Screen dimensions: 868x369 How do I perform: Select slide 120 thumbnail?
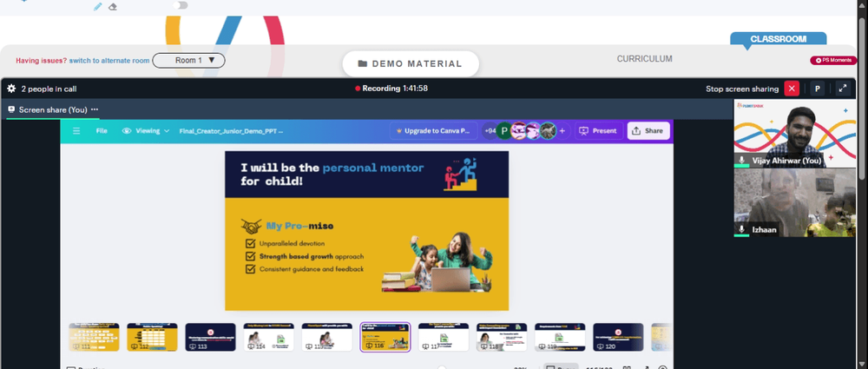tap(618, 338)
